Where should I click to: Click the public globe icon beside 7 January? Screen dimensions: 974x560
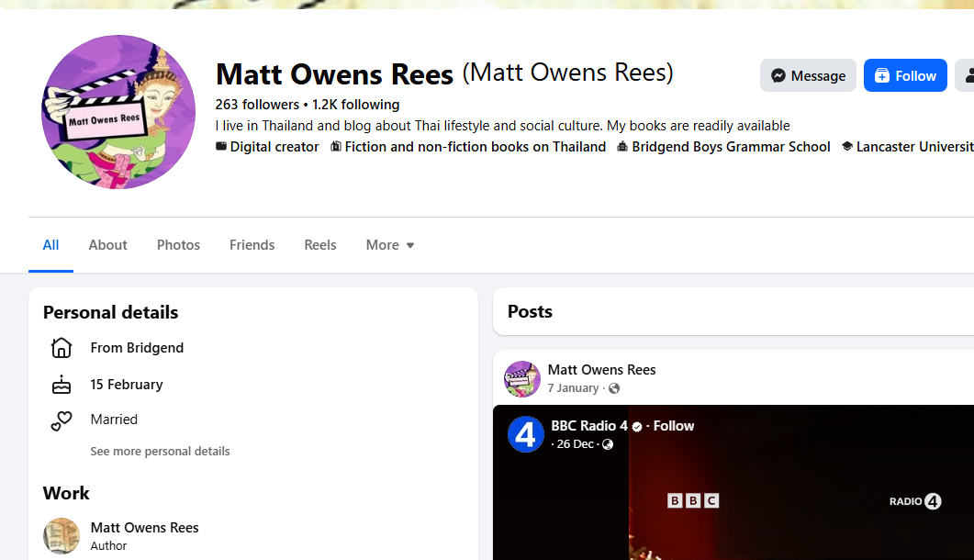coord(614,388)
